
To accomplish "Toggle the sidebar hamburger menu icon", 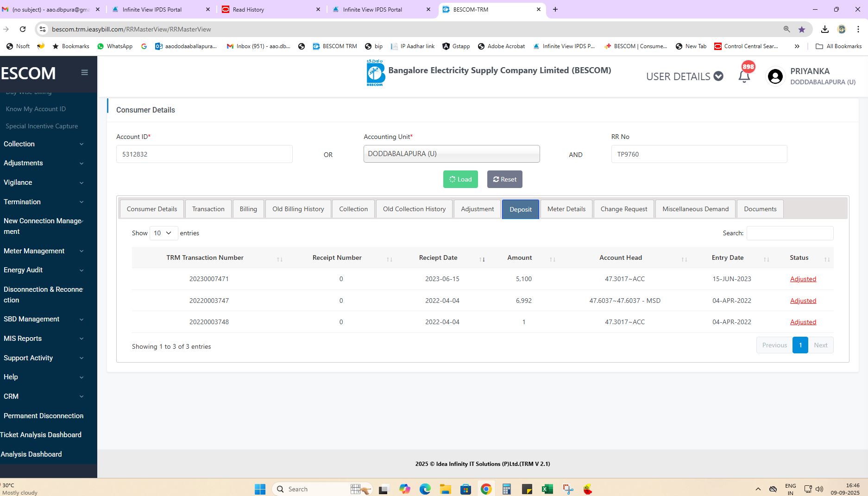I will pos(84,72).
